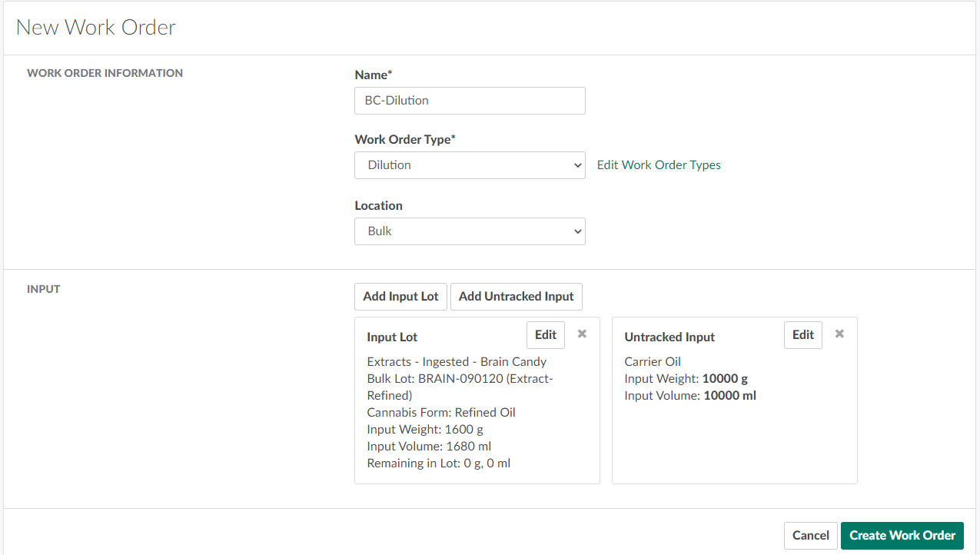This screenshot has height=555, width=980.
Task: Edit the Input Lot card
Action: [545, 335]
